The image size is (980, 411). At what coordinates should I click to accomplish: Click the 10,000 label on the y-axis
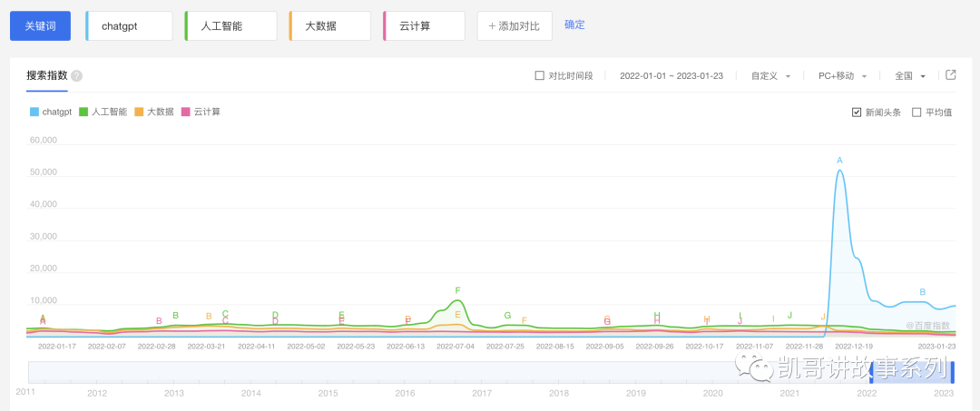point(44,300)
